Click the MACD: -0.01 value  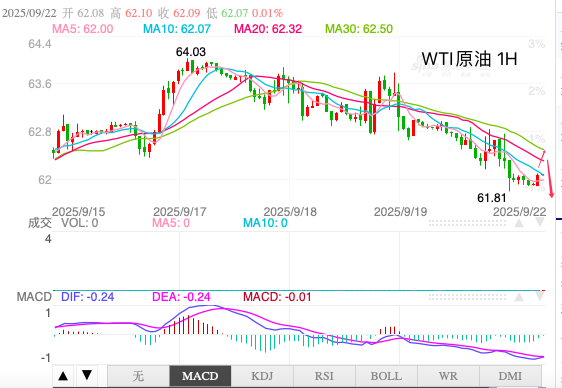pyautogui.click(x=277, y=297)
